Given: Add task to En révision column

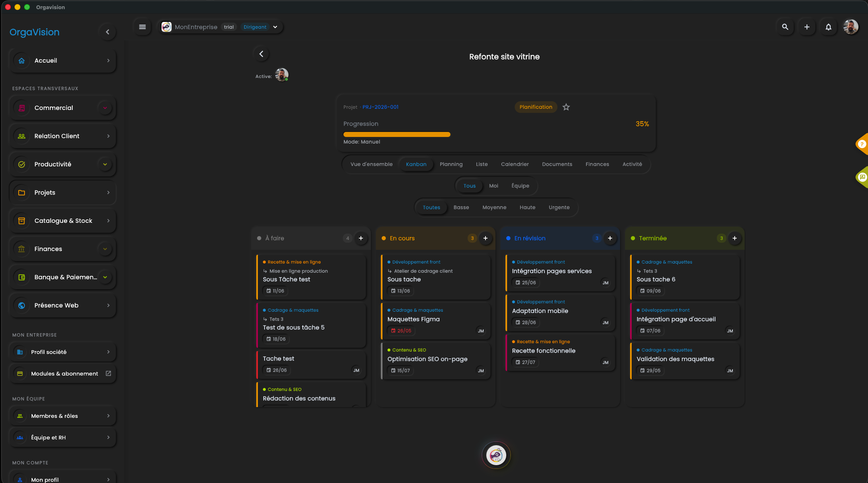Looking at the screenshot, I should click(610, 238).
